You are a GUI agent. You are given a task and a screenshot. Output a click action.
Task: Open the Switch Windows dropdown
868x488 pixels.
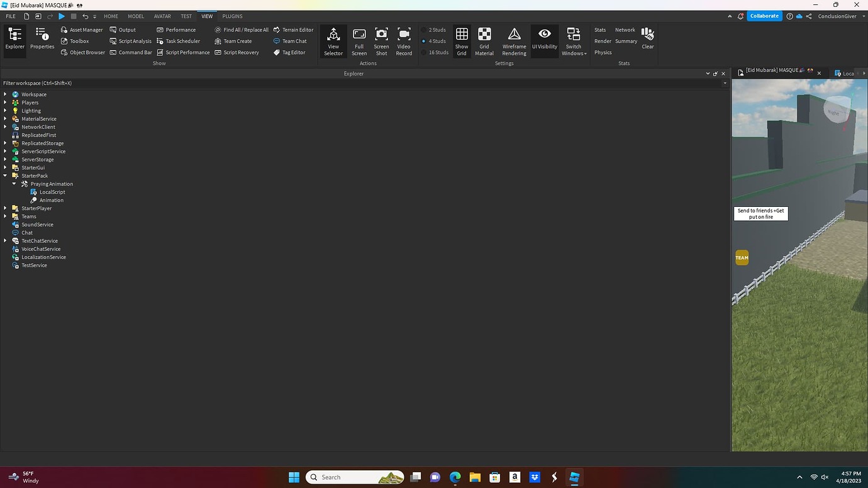pyautogui.click(x=573, y=40)
